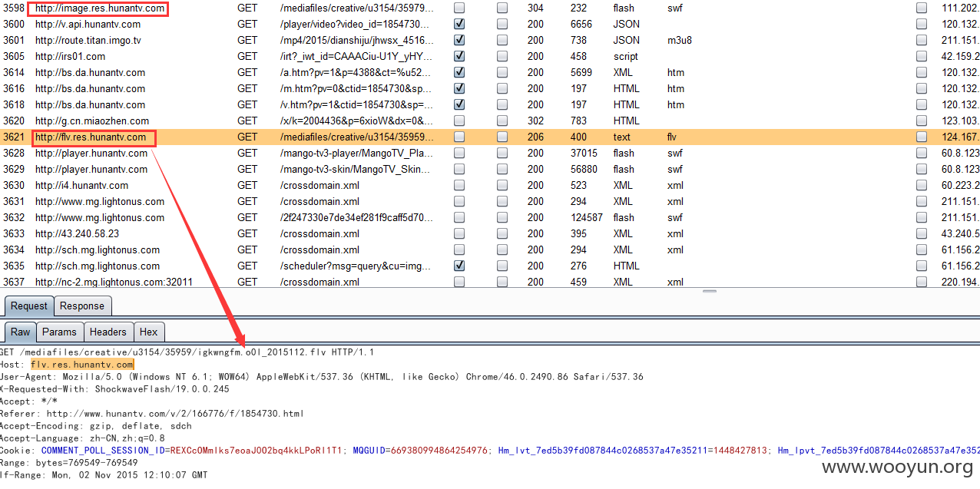
Task: Click URL /2f247330e7de34ef281f9caff5d70 in row 3632
Action: (356, 218)
